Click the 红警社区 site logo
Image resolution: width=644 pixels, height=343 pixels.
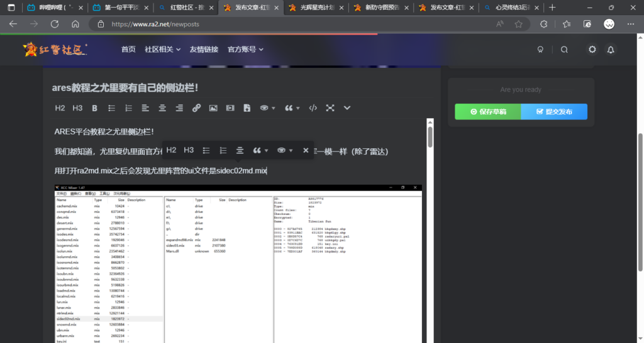[x=55, y=49]
